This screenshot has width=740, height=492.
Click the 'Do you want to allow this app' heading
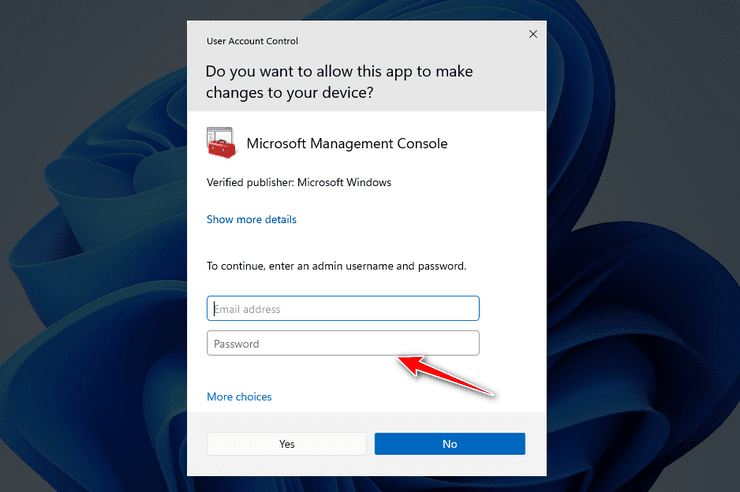point(339,82)
